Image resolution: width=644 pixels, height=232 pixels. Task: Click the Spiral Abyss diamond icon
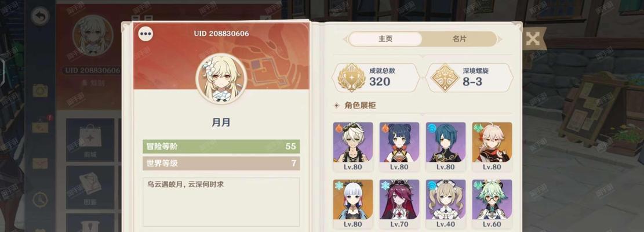(445, 78)
